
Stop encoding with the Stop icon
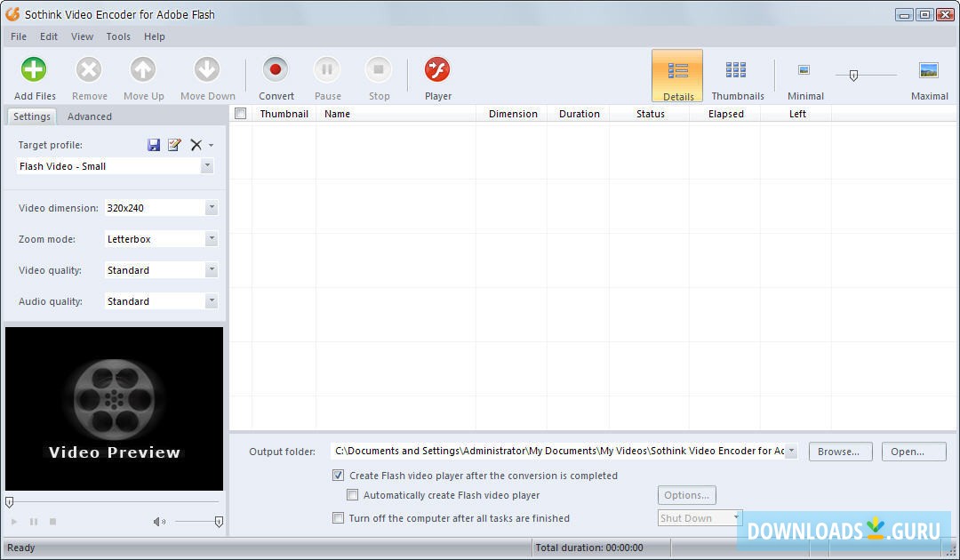379,68
